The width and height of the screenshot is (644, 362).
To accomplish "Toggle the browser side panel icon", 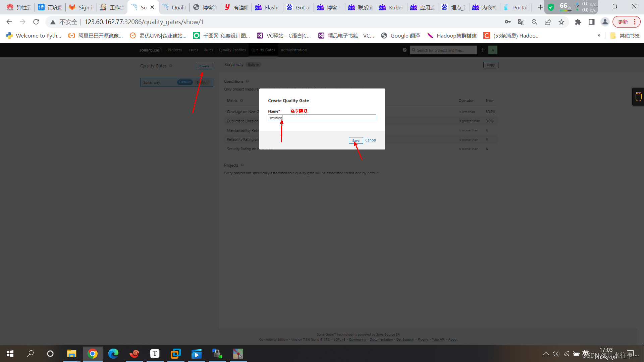I will click(591, 22).
